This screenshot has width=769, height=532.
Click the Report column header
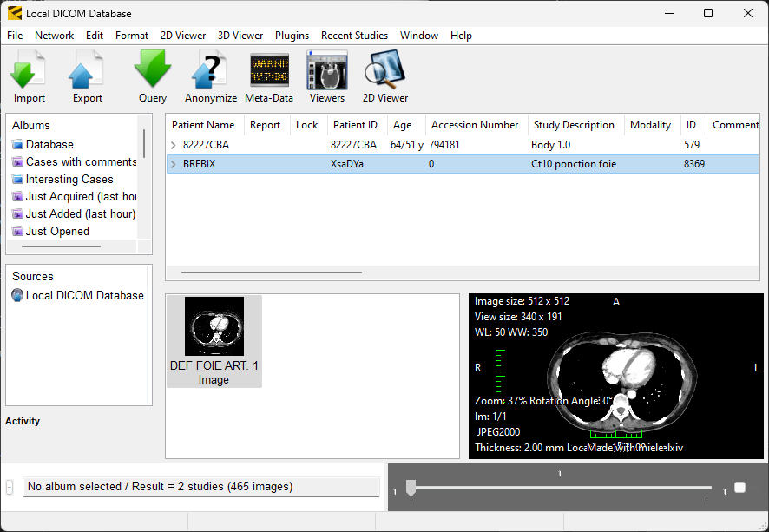pyautogui.click(x=266, y=124)
